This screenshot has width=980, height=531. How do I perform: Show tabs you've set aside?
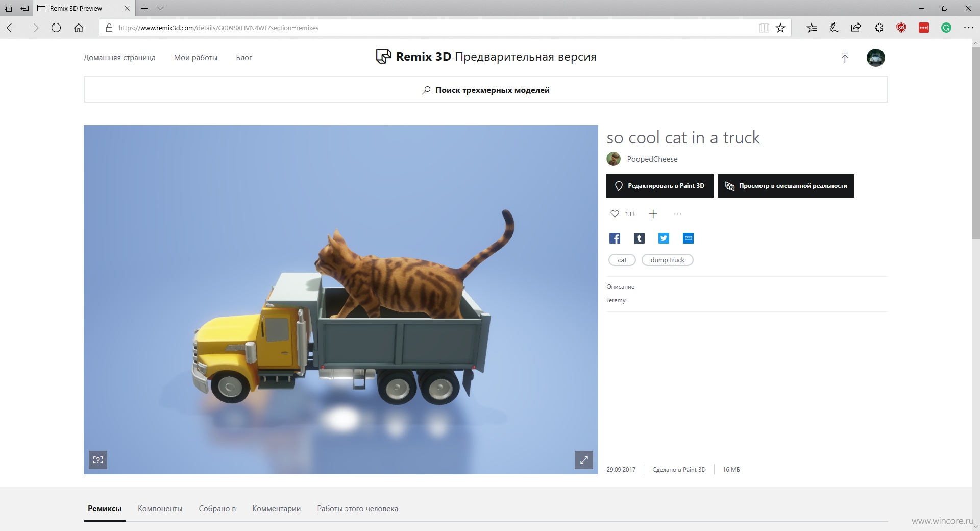pyautogui.click(x=8, y=8)
